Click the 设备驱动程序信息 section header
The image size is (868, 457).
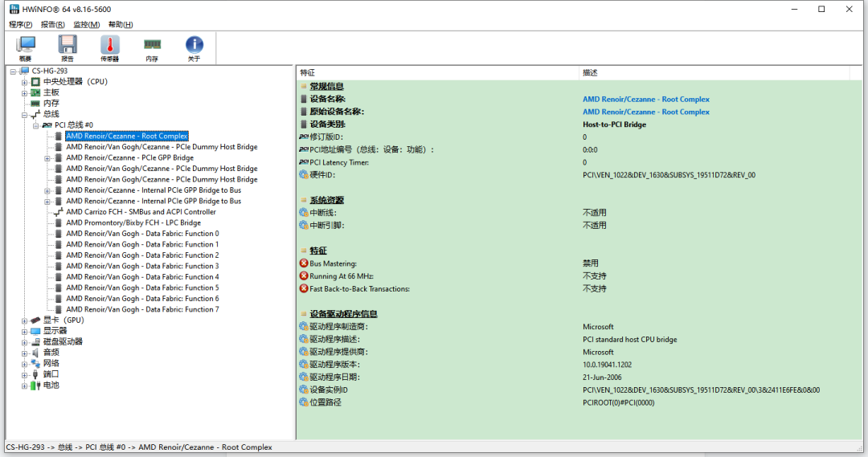tap(343, 314)
